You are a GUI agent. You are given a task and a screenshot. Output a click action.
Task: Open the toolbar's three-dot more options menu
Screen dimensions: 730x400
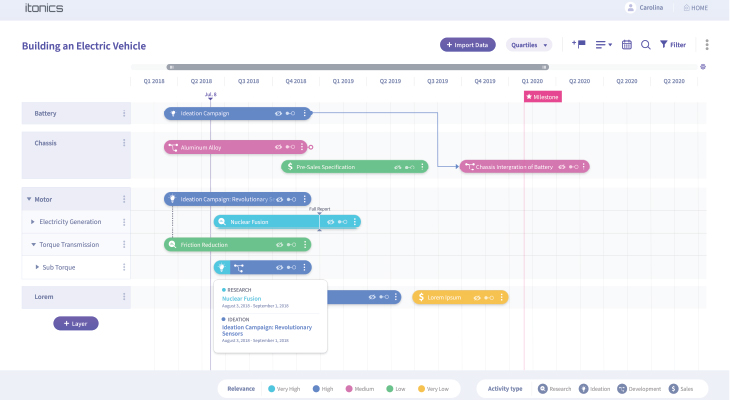[x=707, y=45]
